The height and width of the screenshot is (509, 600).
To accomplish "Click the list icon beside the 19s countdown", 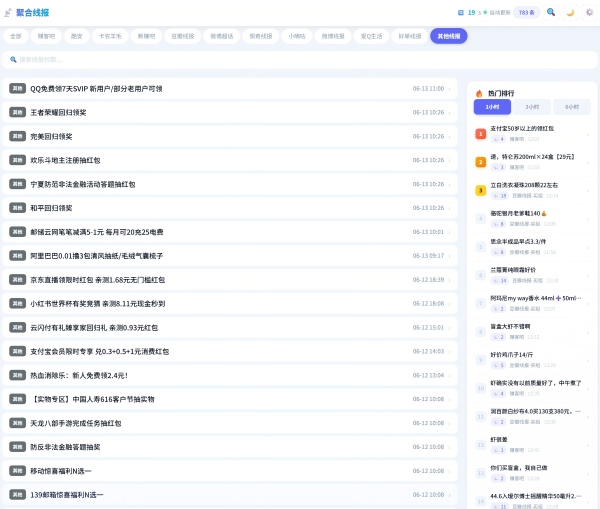I will pyautogui.click(x=461, y=13).
